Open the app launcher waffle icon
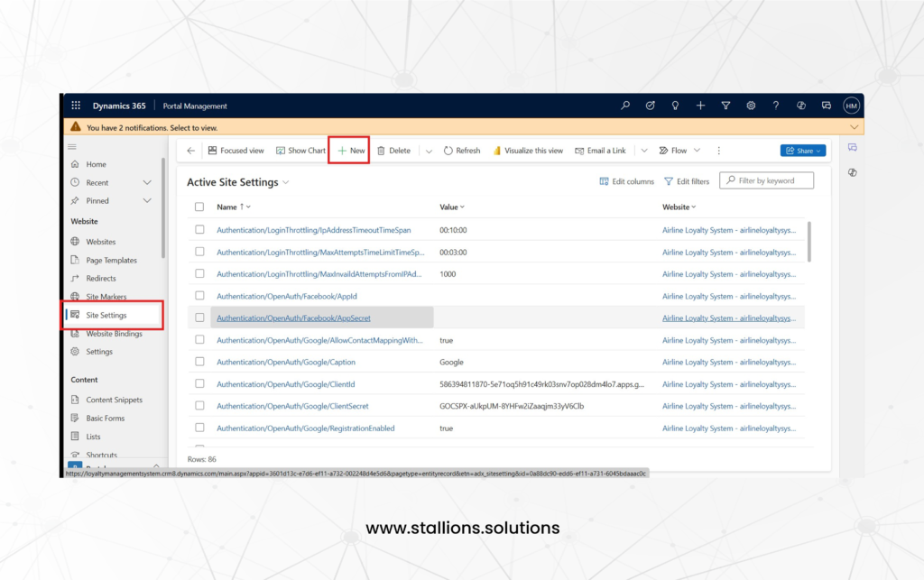This screenshot has width=924, height=580. tap(76, 106)
